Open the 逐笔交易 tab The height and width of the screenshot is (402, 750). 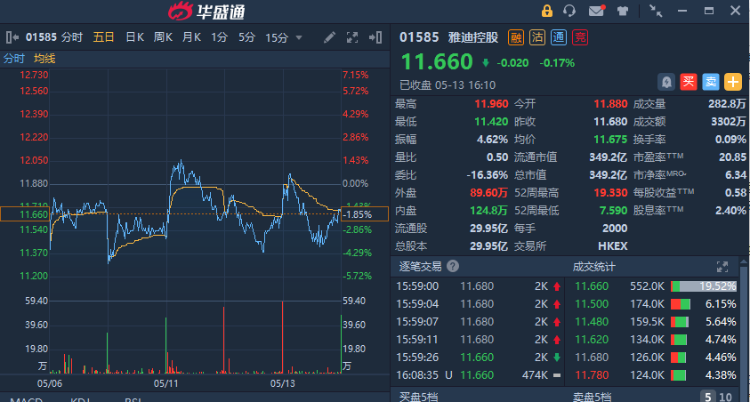point(420,266)
